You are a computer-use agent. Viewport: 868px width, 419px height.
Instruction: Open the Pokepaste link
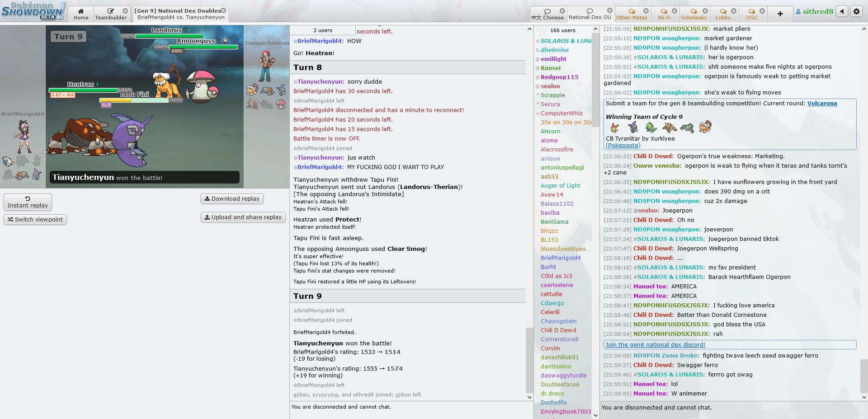[x=623, y=146]
